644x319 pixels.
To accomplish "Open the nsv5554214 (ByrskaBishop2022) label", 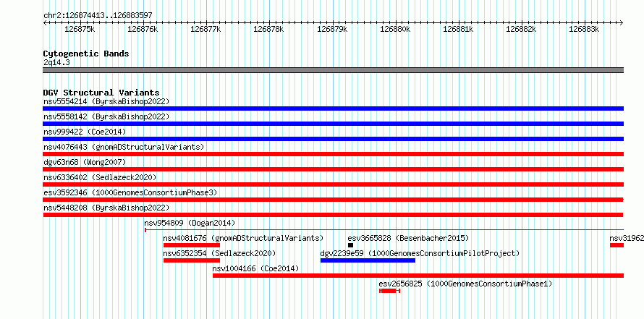I will tap(106, 101).
